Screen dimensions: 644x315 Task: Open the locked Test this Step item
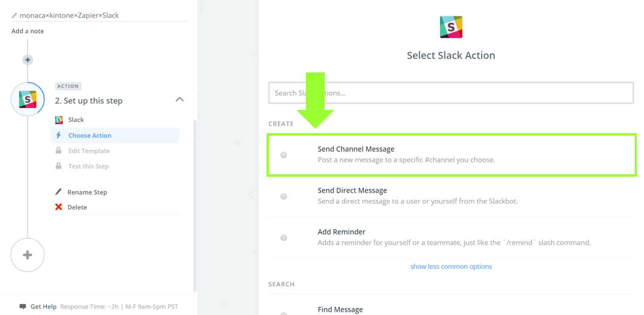(88, 166)
